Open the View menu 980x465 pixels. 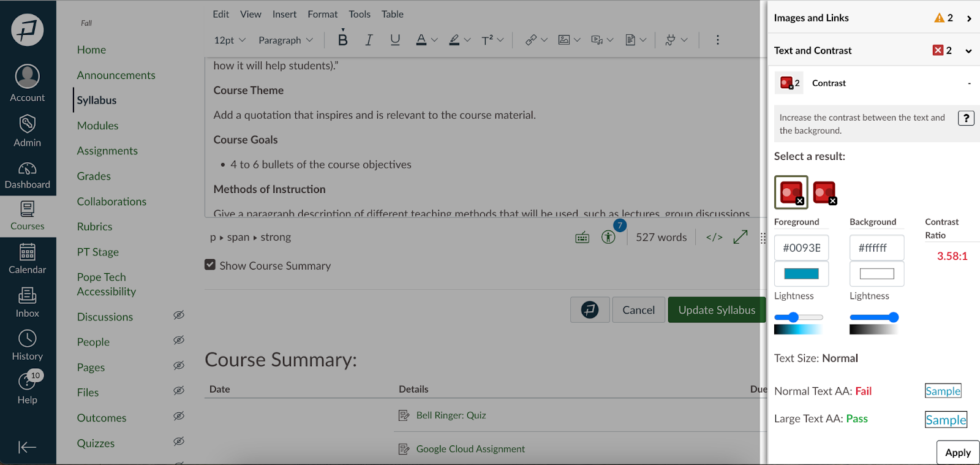251,14
